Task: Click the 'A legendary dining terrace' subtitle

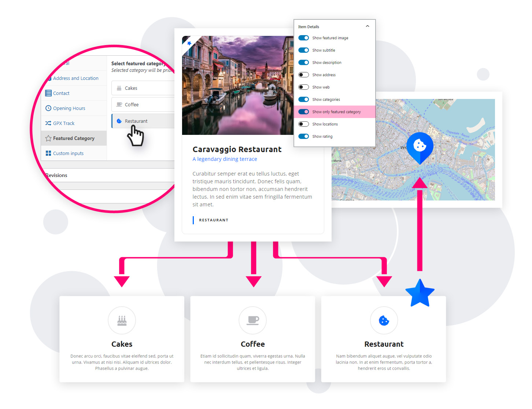Action: pos(225,159)
